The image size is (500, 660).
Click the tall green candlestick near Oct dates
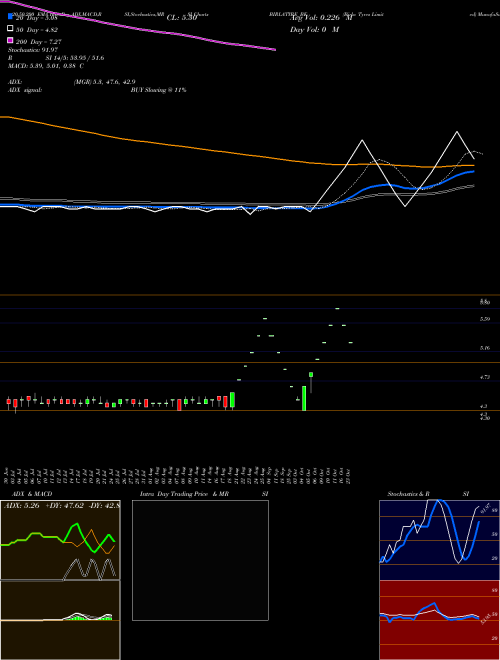pos(304,398)
